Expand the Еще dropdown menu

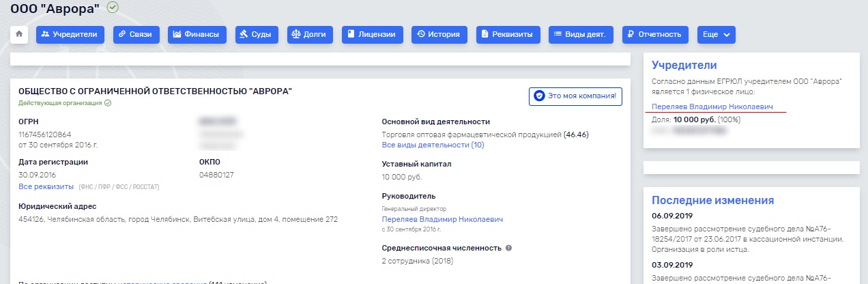(717, 34)
